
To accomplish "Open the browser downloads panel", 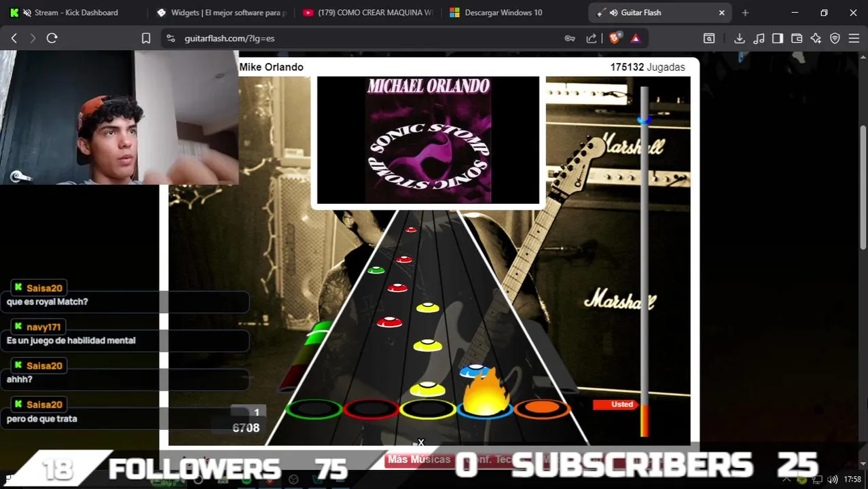I will click(x=740, y=39).
